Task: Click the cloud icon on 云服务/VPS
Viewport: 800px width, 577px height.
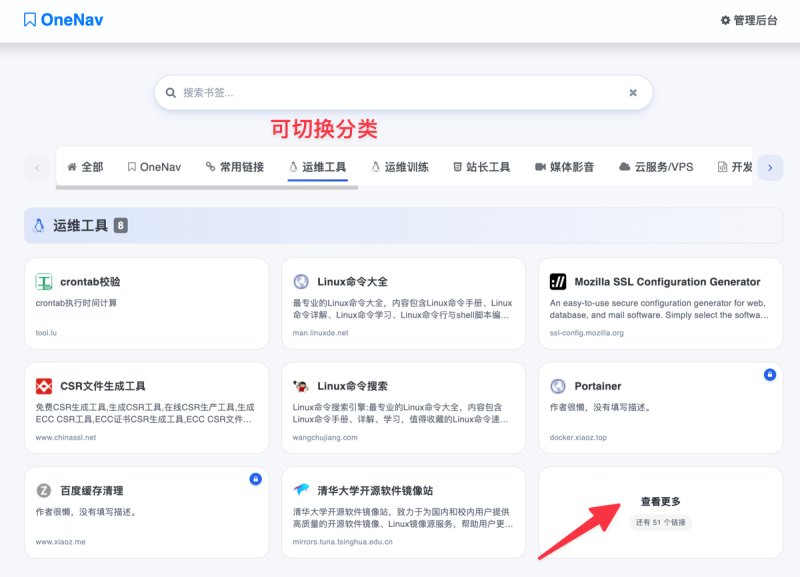Action: 624,167
